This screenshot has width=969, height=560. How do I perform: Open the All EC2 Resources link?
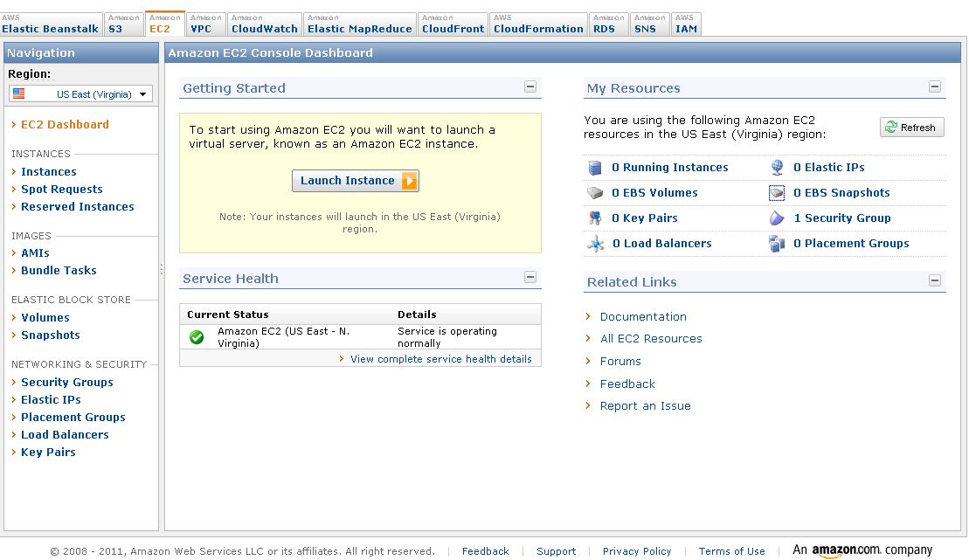click(x=651, y=339)
